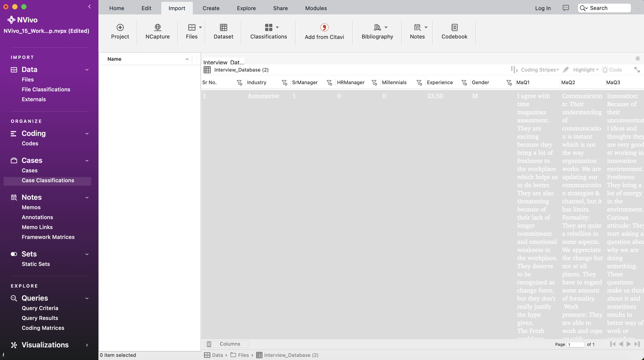The width and height of the screenshot is (644, 360).
Task: Click the feedback chat bubble icon
Action: coord(566,8)
